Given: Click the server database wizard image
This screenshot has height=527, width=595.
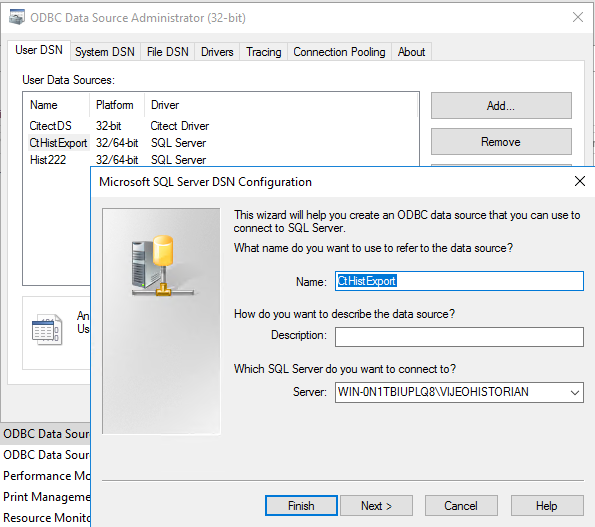Looking at the screenshot, I should click(161, 321).
